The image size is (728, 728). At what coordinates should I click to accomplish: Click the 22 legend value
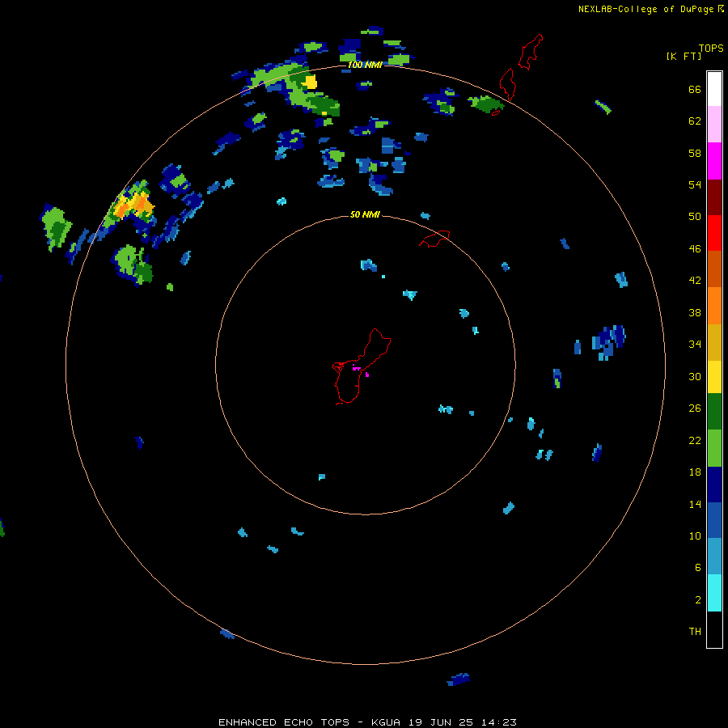tap(695, 441)
